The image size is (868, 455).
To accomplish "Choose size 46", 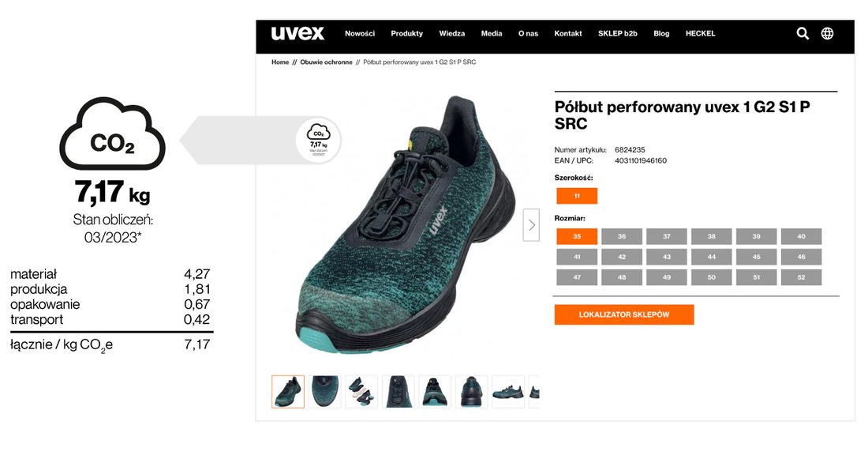I will (801, 258).
